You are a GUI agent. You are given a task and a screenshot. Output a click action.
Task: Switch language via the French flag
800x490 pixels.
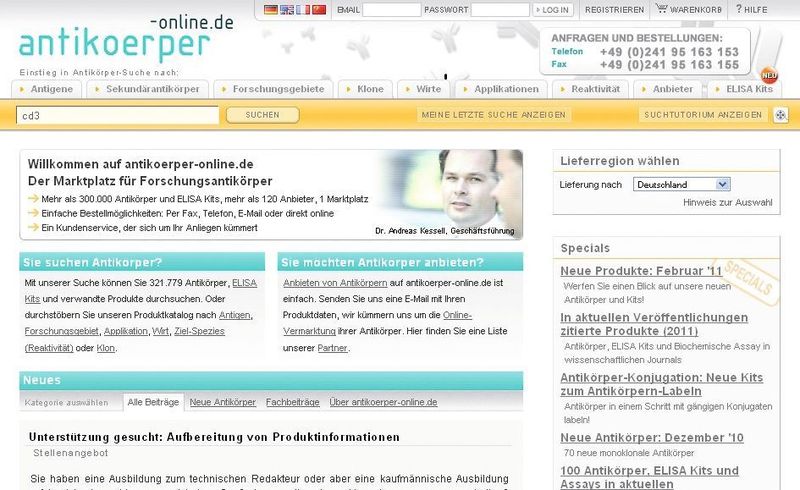coord(303,9)
